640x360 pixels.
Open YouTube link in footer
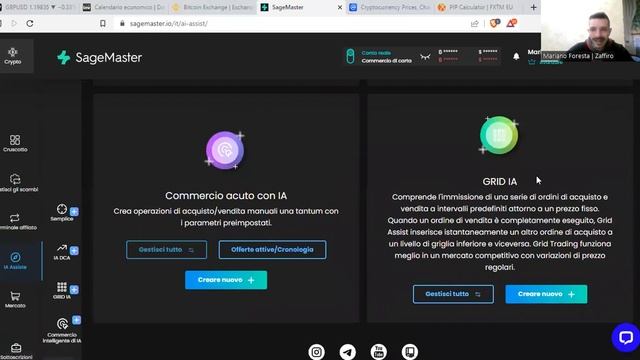(x=379, y=352)
